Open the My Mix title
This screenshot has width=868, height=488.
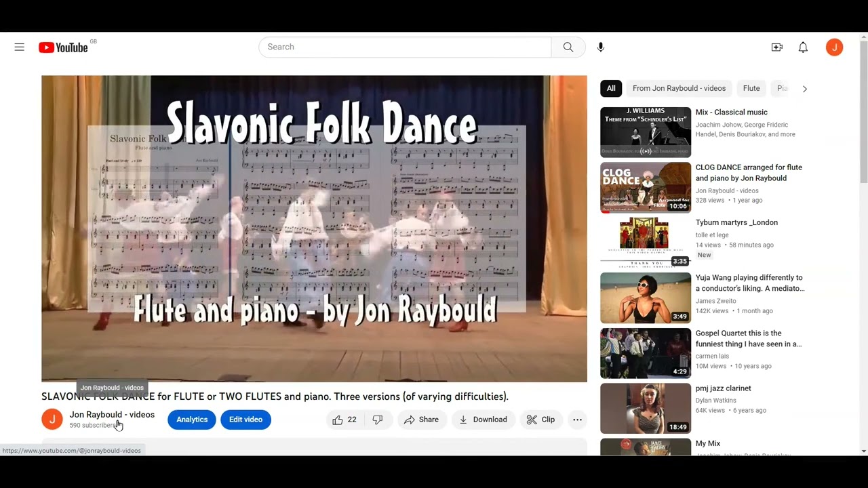708,443
